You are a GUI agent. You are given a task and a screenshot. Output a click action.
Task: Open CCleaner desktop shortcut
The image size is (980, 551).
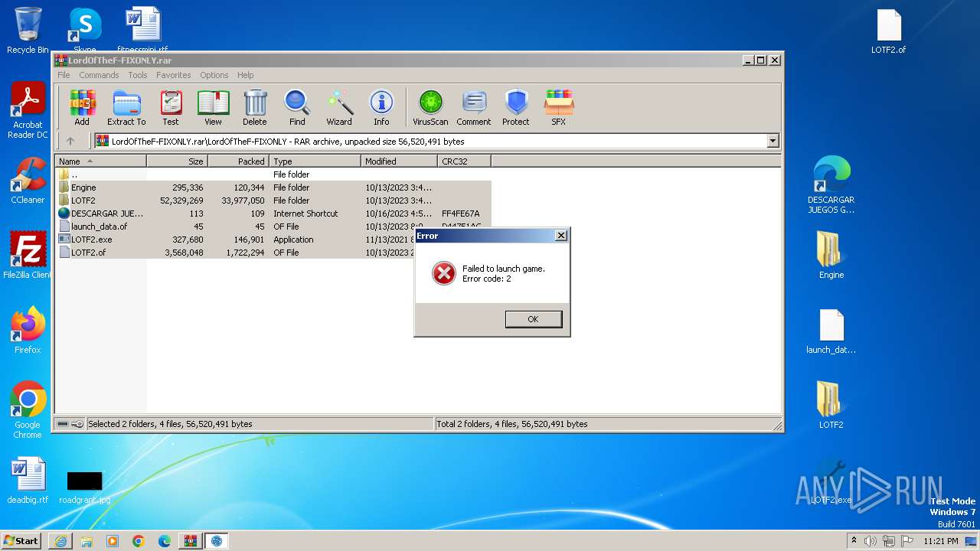coord(28,181)
